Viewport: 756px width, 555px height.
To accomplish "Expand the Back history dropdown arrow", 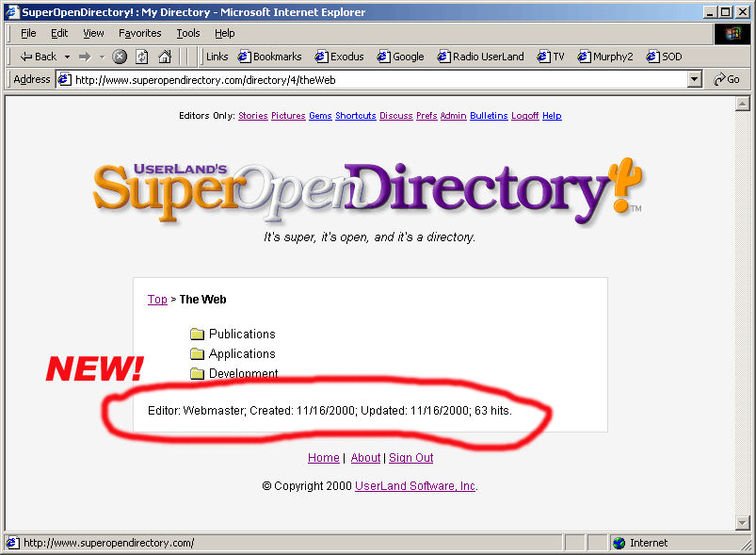I will [x=67, y=57].
